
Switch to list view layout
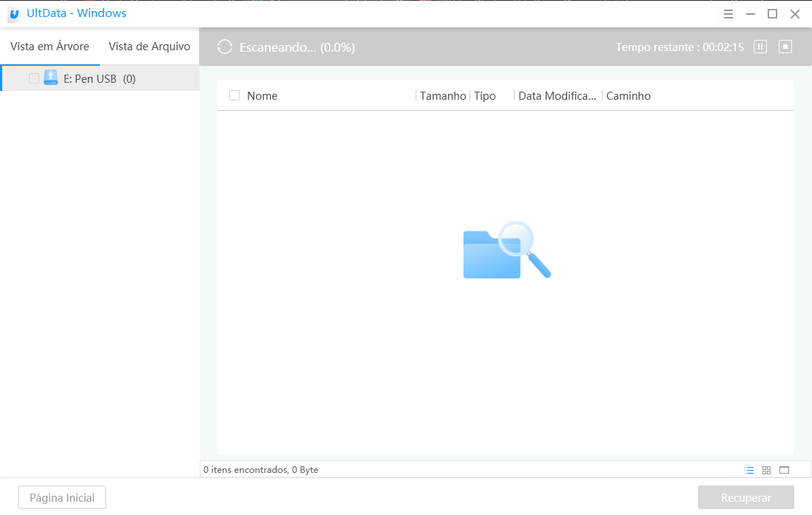pos(749,470)
